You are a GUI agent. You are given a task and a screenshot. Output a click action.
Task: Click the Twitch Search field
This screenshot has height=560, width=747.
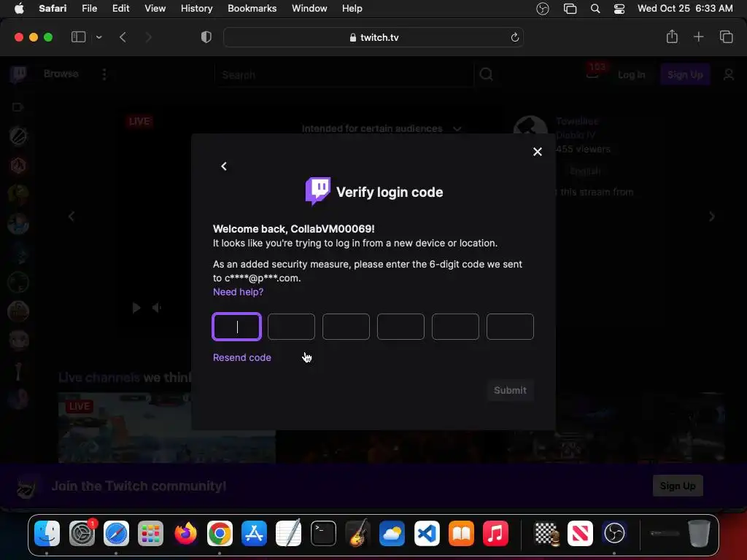344,75
